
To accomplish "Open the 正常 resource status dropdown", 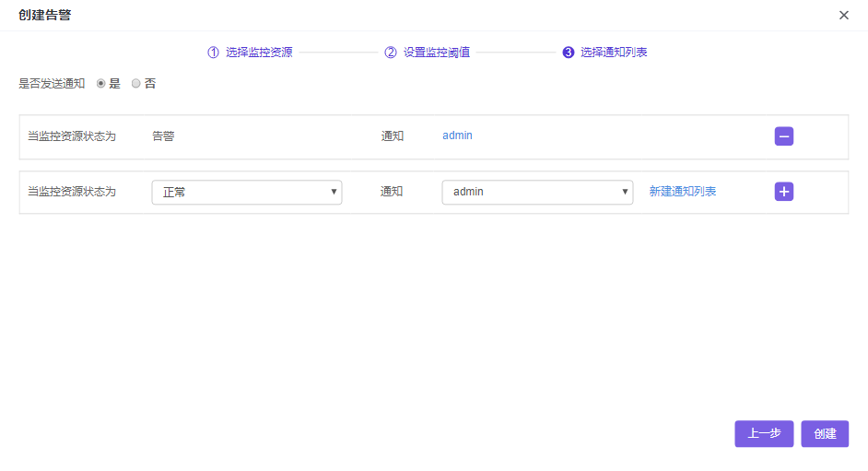I will click(246, 192).
